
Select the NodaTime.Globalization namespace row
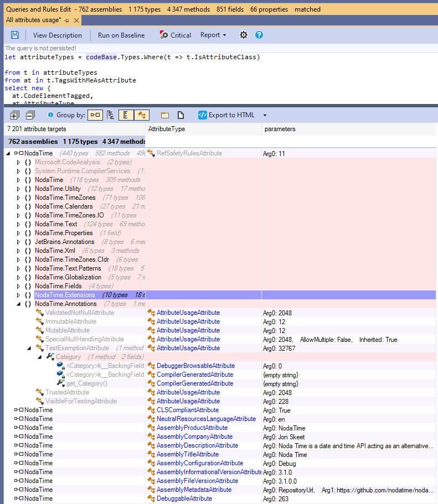pos(68,277)
